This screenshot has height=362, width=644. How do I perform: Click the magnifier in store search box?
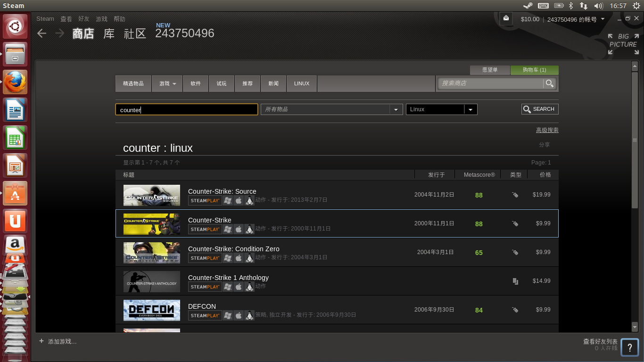point(549,83)
